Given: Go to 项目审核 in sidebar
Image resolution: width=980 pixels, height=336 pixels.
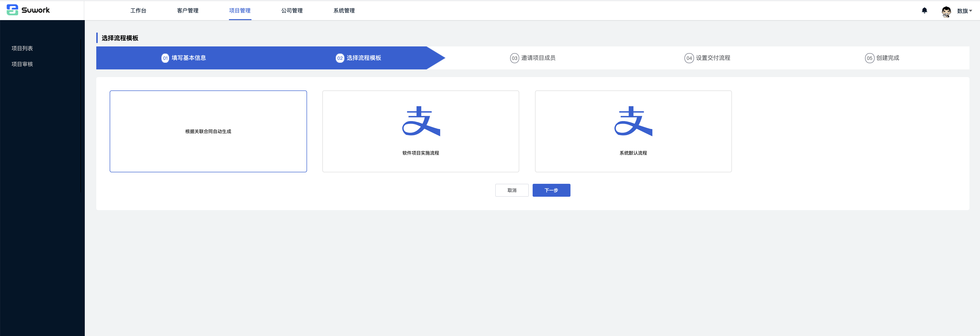Looking at the screenshot, I should point(22,64).
